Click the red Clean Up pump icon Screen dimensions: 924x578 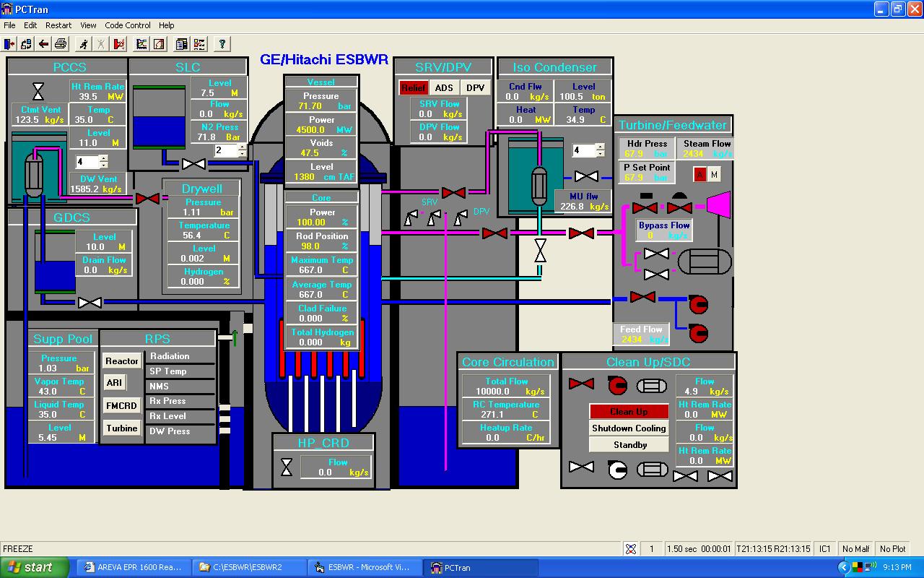(617, 385)
